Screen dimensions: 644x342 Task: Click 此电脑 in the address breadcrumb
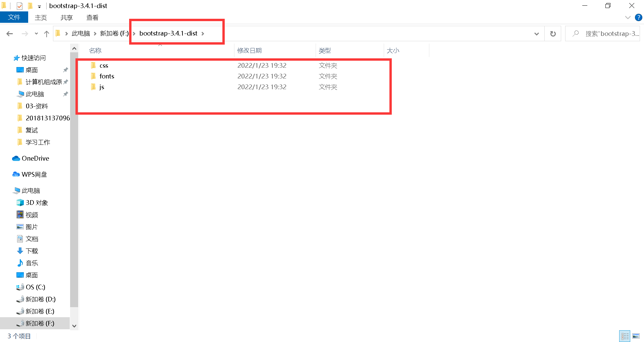(81, 33)
